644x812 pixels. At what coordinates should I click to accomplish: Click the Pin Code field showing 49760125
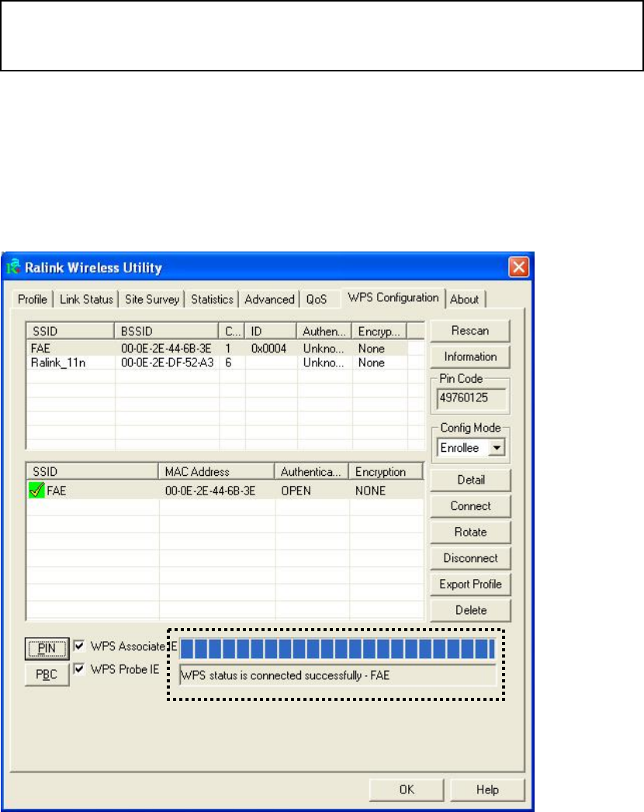pos(470,397)
